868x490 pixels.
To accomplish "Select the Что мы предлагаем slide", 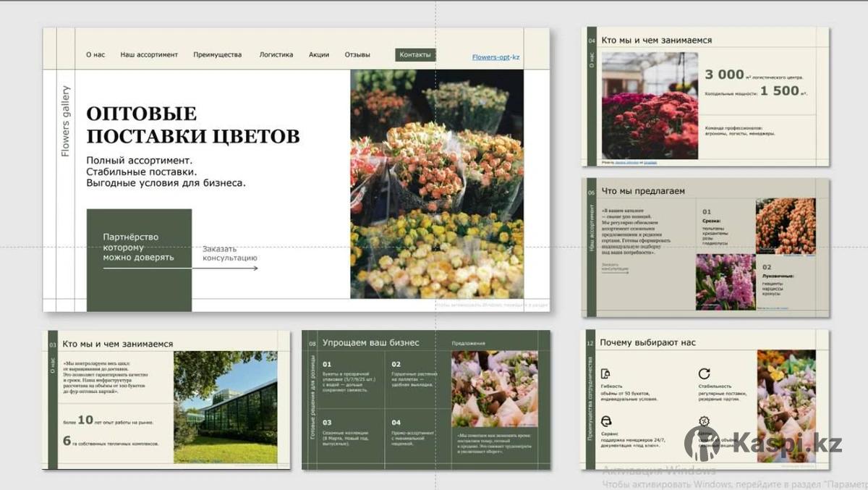I will (x=705, y=248).
